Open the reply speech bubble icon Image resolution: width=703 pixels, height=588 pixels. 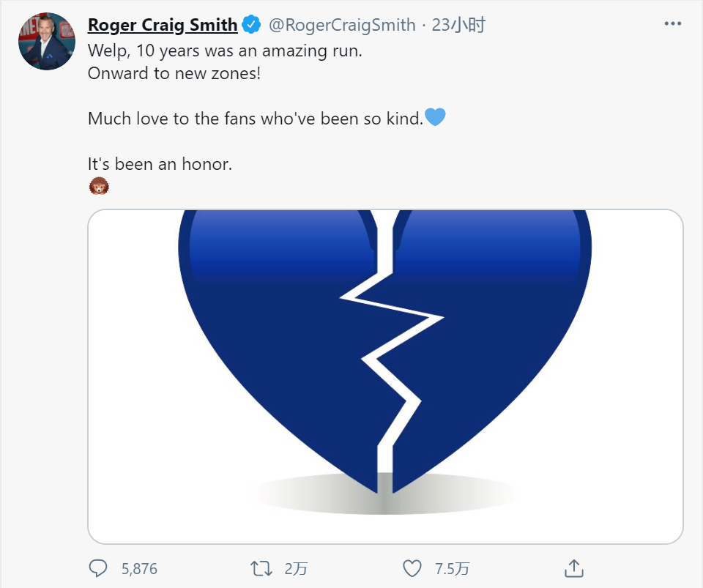(x=98, y=568)
